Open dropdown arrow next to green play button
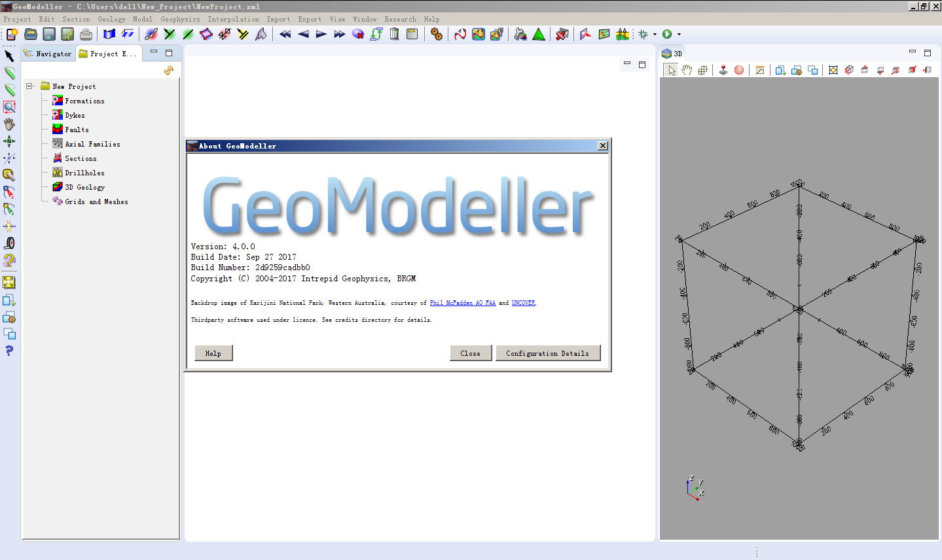Screen dimensions: 942x560 tap(679, 34)
